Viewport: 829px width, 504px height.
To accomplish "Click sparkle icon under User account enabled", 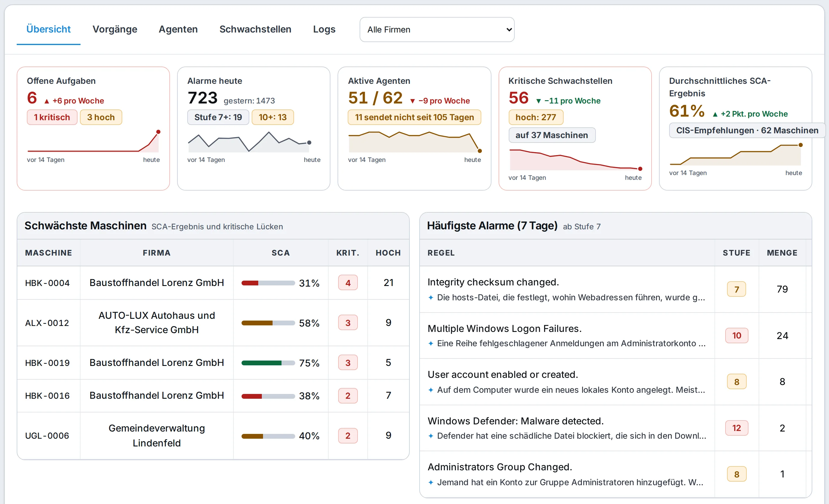I will (431, 390).
